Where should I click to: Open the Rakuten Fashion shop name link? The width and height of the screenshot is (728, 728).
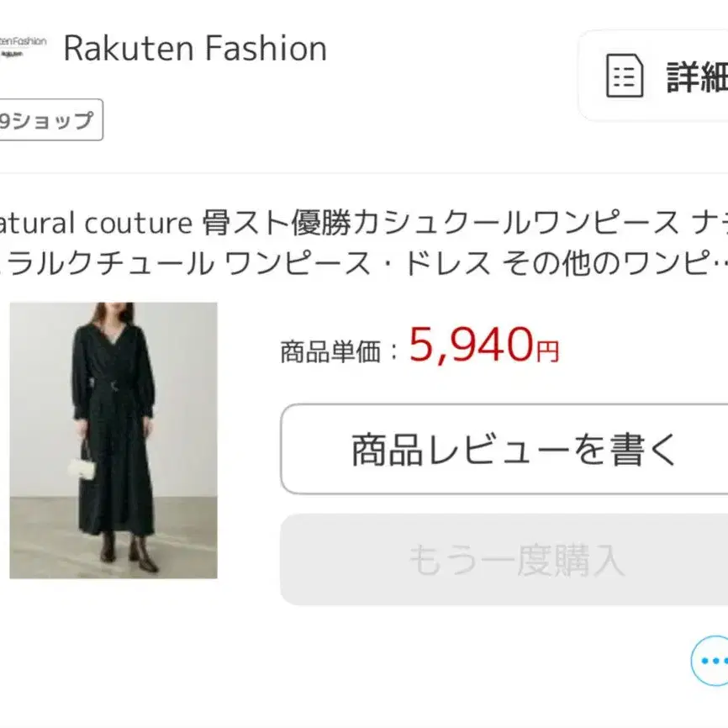(194, 49)
